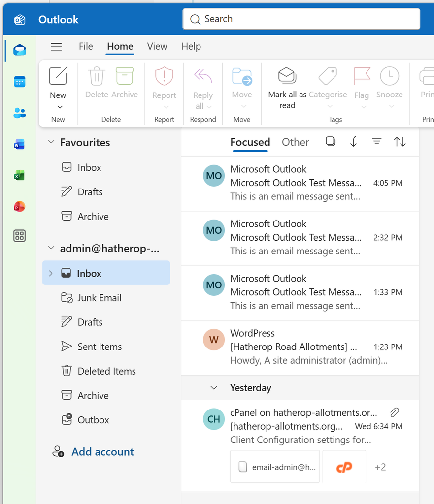Viewport: 434px width, 504px height.
Task: Open the Junk Email folder
Action: click(106, 298)
